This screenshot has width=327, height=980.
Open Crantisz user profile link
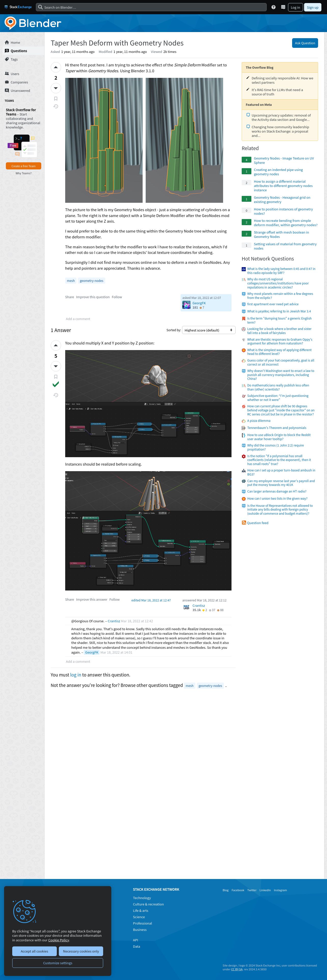[x=199, y=606]
